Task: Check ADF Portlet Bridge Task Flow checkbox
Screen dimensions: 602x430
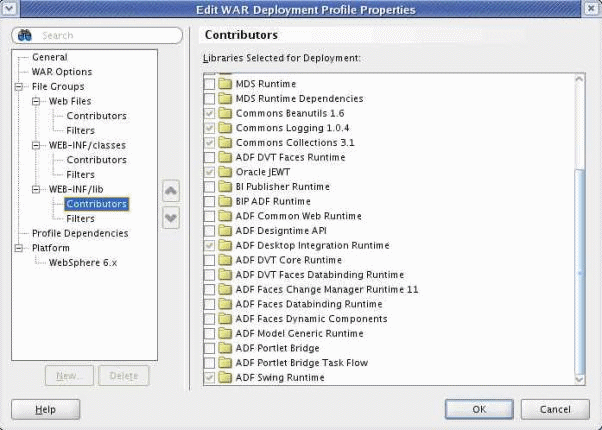Action: pos(209,363)
